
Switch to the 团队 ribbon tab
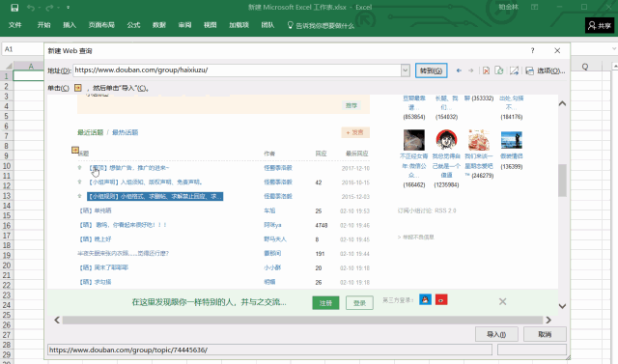point(267,25)
